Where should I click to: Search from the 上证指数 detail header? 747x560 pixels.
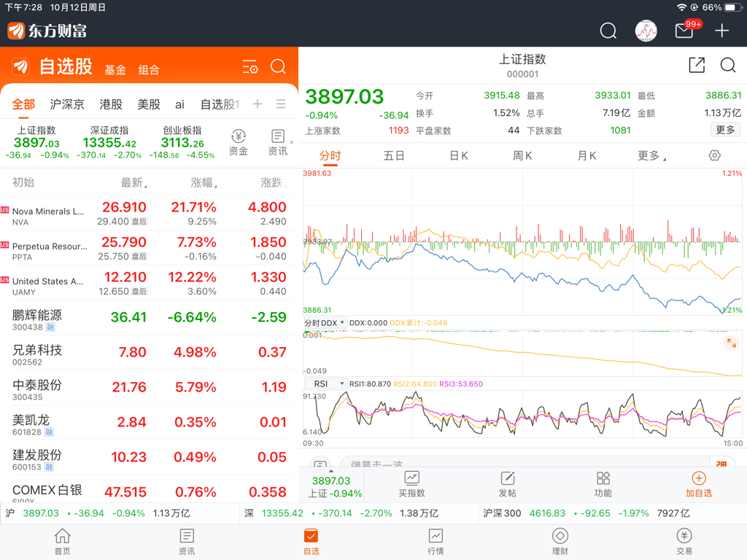(x=727, y=65)
